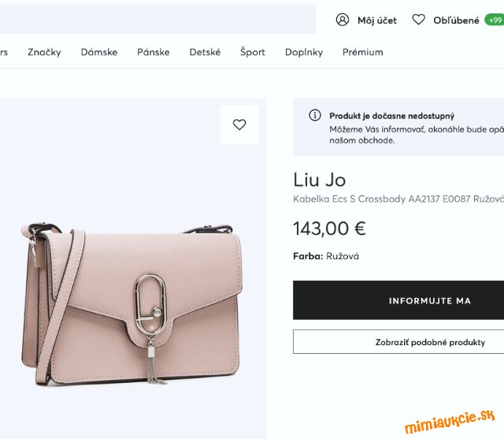504x439 pixels.
Task: Click the product title Kabelka Ecs S Crossbody
Action: pyautogui.click(x=398, y=199)
